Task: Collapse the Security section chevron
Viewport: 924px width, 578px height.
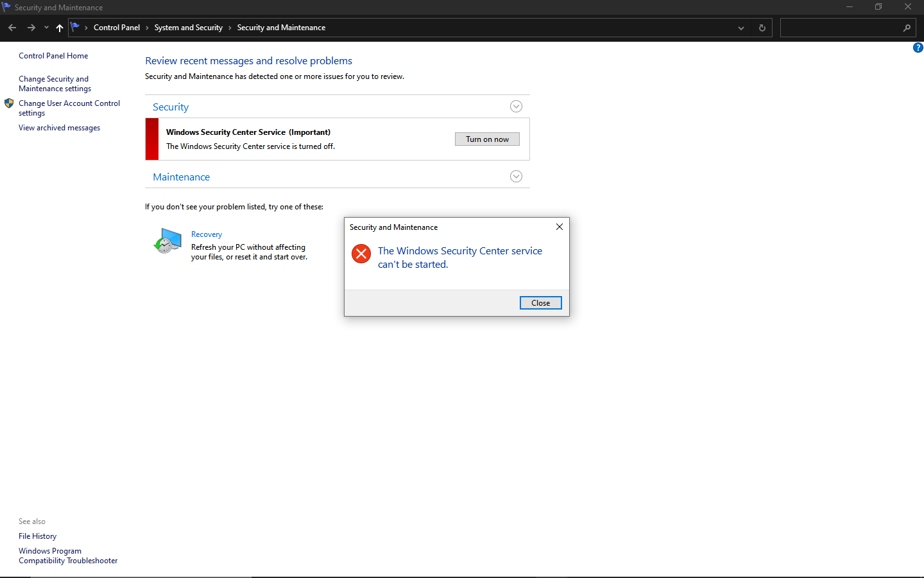Action: (x=516, y=107)
